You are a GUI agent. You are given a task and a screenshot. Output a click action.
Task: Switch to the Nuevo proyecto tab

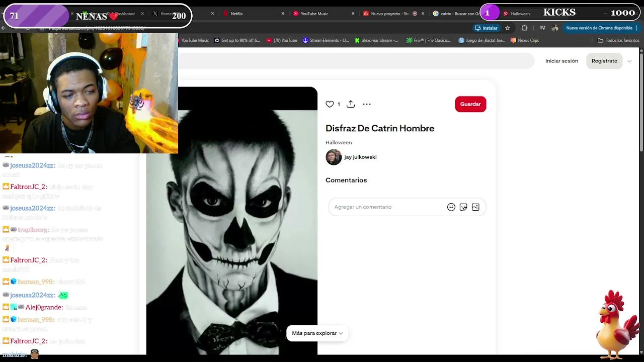point(393,14)
